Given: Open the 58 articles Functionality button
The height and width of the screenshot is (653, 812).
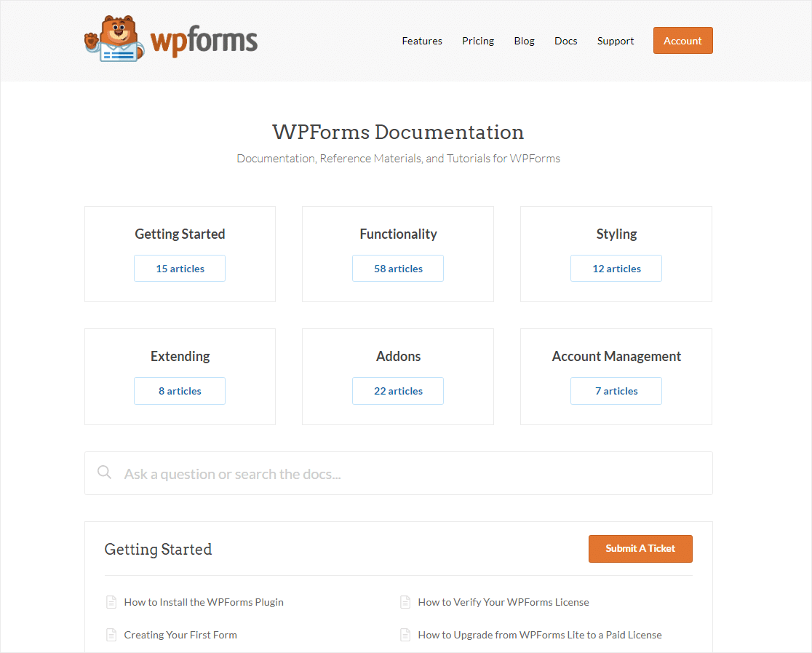Looking at the screenshot, I should coord(398,269).
